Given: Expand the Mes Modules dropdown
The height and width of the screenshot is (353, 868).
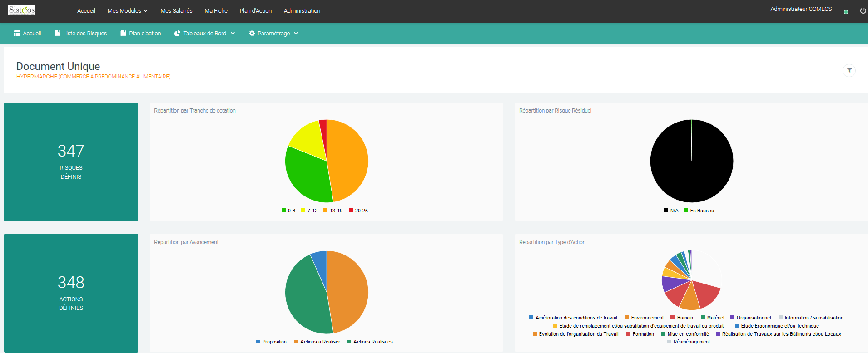Looking at the screenshot, I should (x=128, y=10).
